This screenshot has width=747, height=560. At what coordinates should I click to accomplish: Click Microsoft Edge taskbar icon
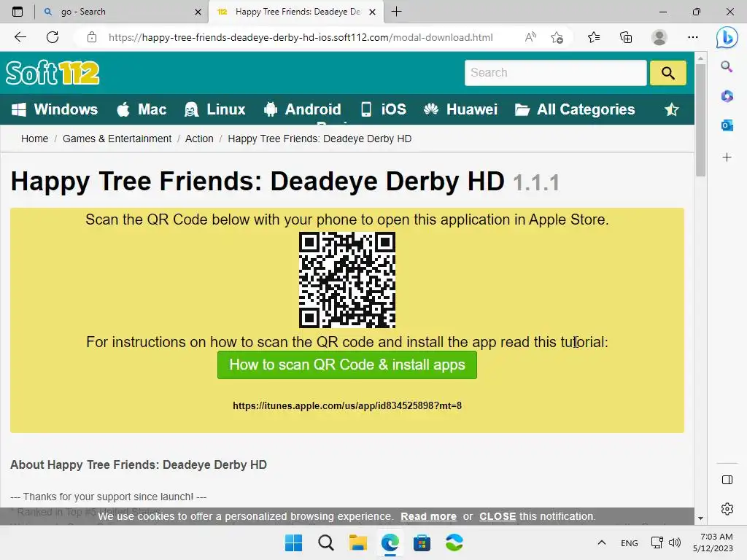point(390,542)
